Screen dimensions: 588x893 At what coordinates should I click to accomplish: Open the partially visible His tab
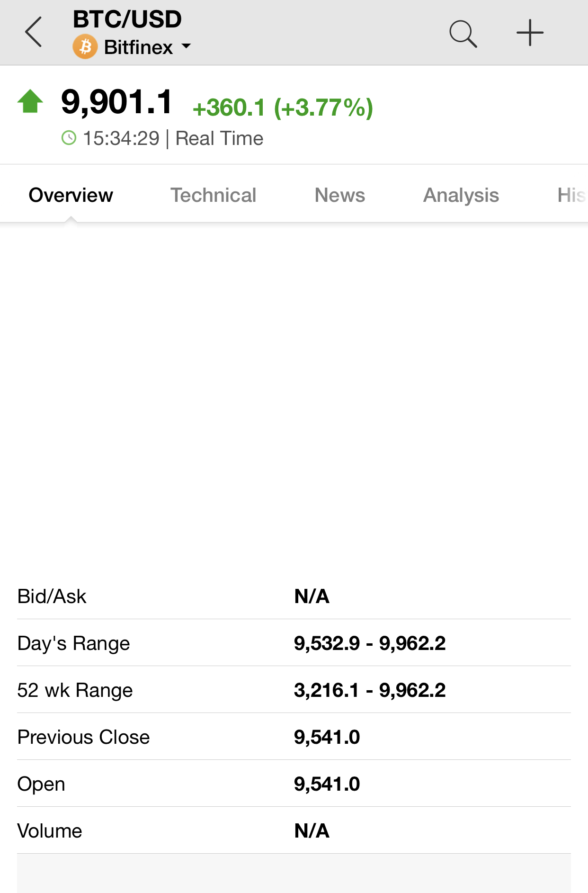571,195
